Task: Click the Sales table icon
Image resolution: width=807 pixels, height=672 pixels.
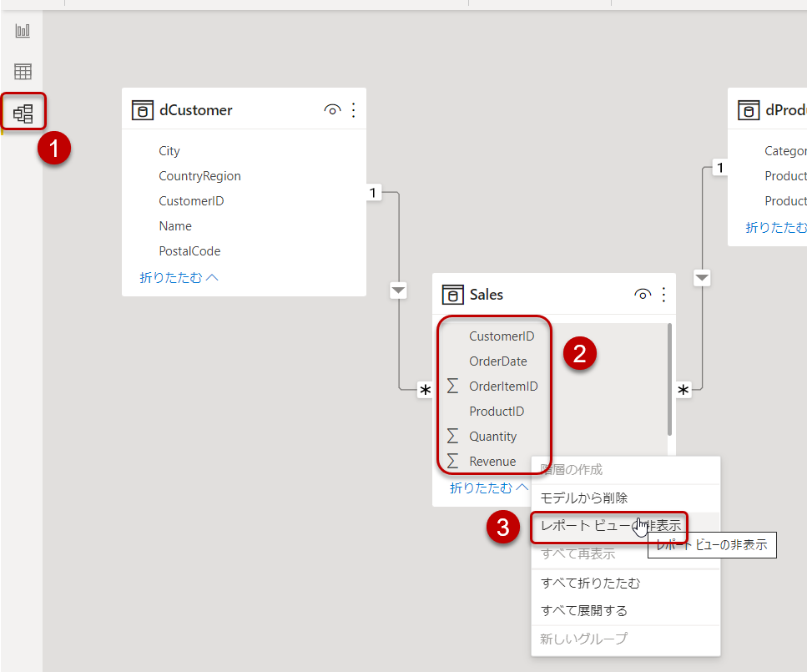Action: pos(453,295)
